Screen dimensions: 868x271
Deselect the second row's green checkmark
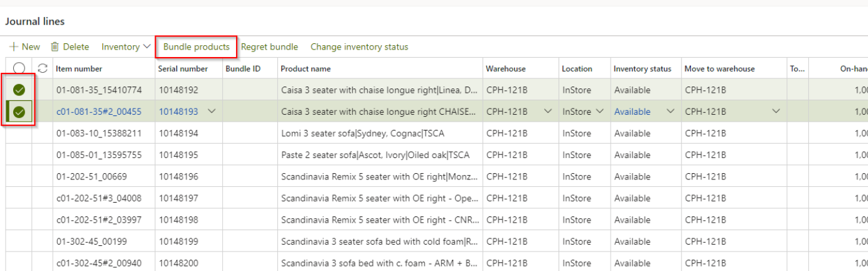coord(19,112)
